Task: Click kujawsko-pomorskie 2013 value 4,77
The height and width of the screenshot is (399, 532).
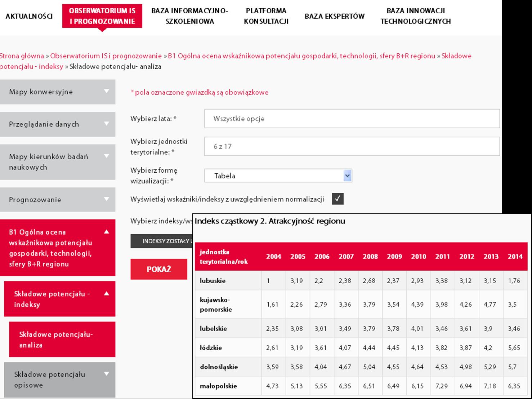Action: pyautogui.click(x=490, y=305)
